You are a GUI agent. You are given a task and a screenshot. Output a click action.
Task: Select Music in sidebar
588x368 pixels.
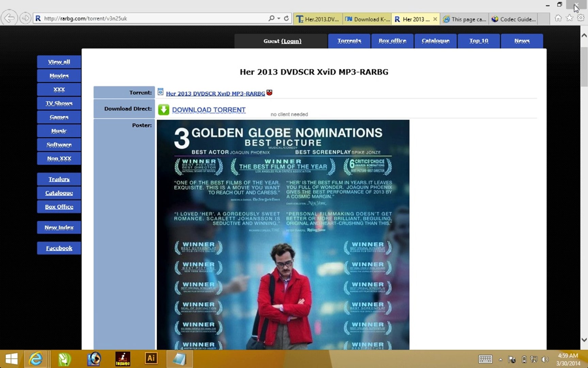[59, 131]
